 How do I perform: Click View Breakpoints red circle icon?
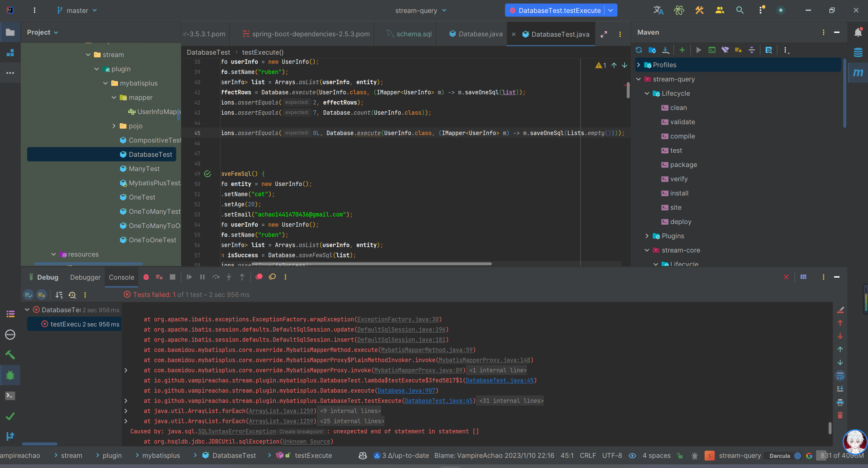(259, 277)
